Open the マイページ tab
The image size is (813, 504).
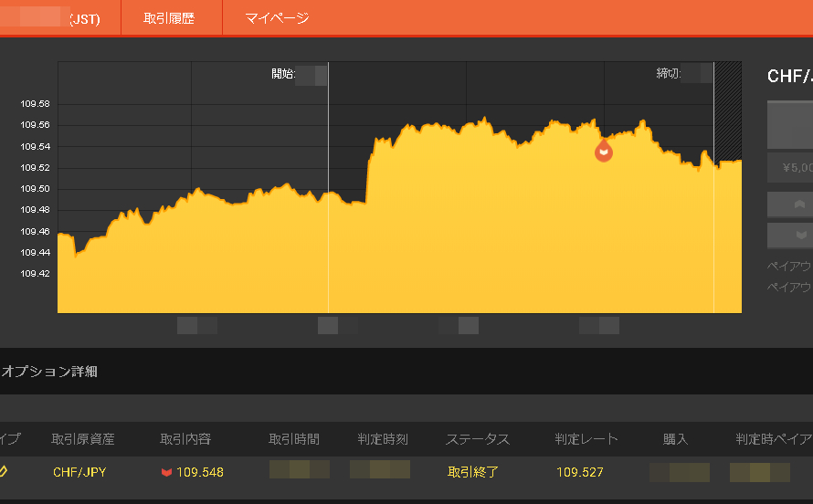click(x=277, y=18)
